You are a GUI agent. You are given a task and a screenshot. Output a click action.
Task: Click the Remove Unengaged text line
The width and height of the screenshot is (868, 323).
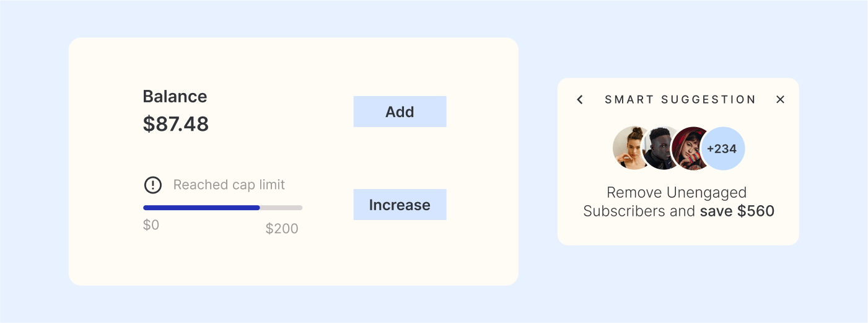(677, 192)
